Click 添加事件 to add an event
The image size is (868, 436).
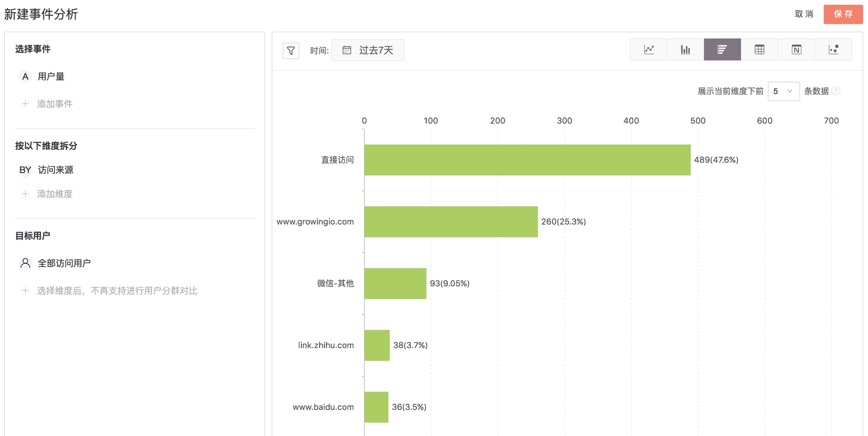pyautogui.click(x=54, y=104)
